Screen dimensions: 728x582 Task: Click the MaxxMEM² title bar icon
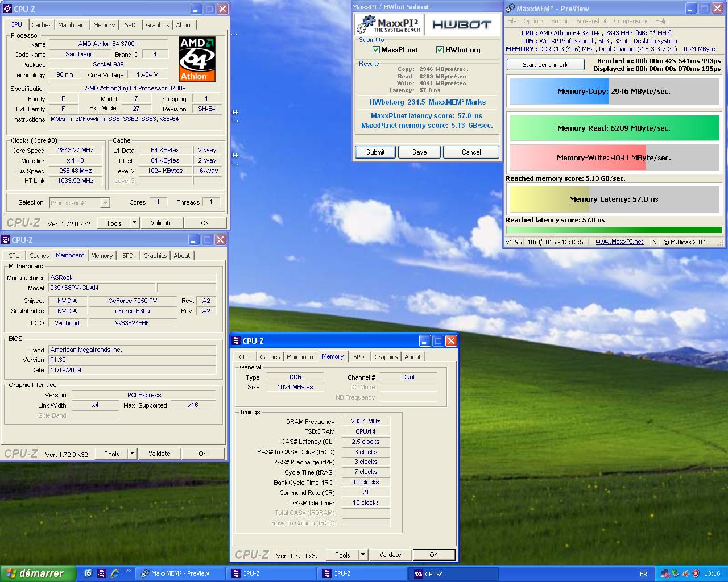pyautogui.click(x=510, y=9)
